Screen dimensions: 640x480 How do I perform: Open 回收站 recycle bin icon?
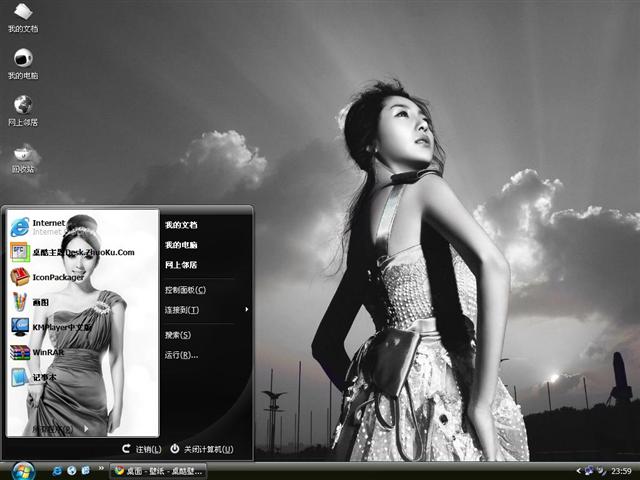pyautogui.click(x=23, y=158)
